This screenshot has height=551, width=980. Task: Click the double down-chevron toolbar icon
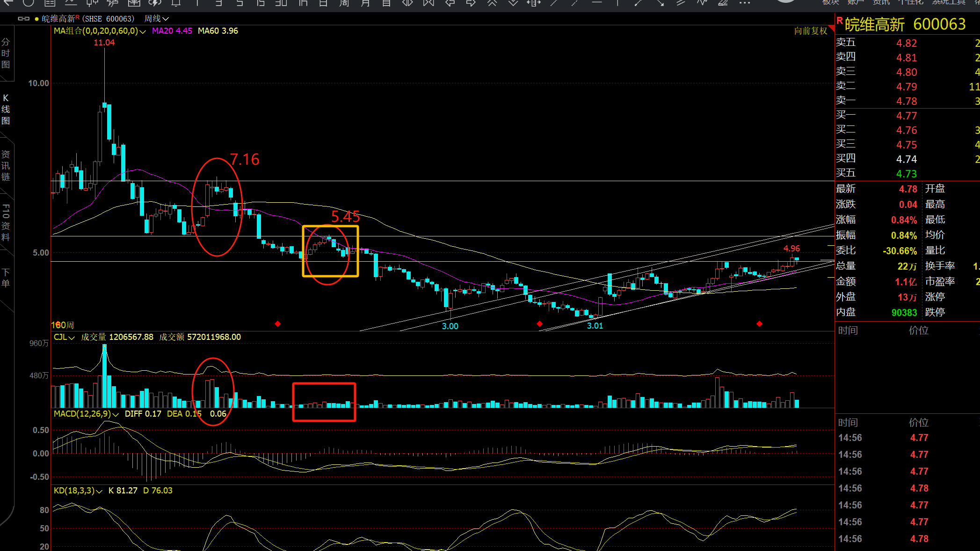[513, 3]
